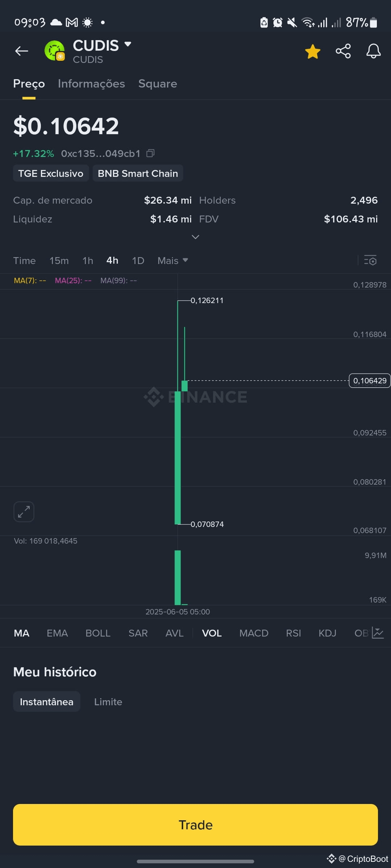Tap the alarm icon in status bar
The width and height of the screenshot is (391, 868).
coord(278,22)
